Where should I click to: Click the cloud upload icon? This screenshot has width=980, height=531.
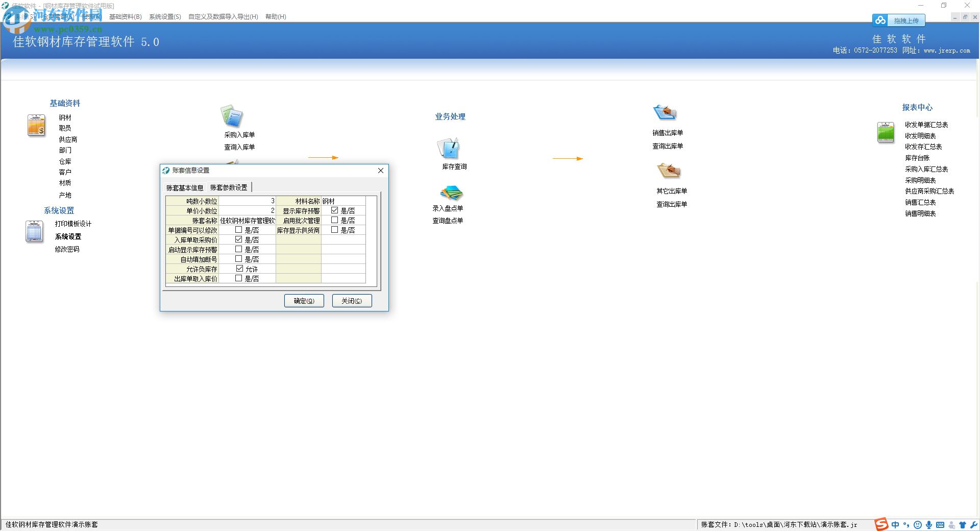pos(880,20)
